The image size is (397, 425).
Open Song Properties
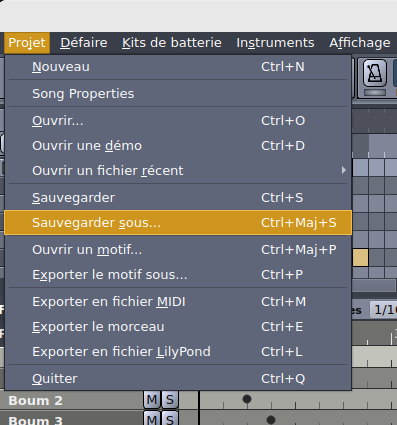pos(178,94)
